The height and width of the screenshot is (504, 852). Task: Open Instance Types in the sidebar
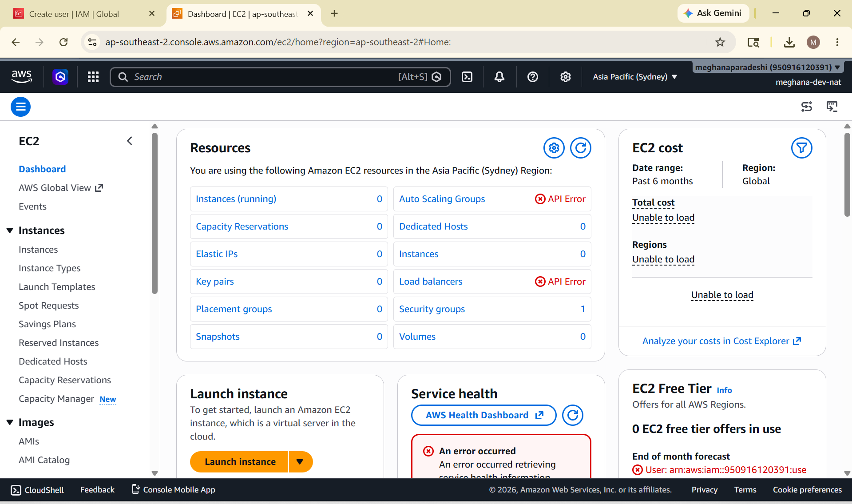pyautogui.click(x=50, y=268)
